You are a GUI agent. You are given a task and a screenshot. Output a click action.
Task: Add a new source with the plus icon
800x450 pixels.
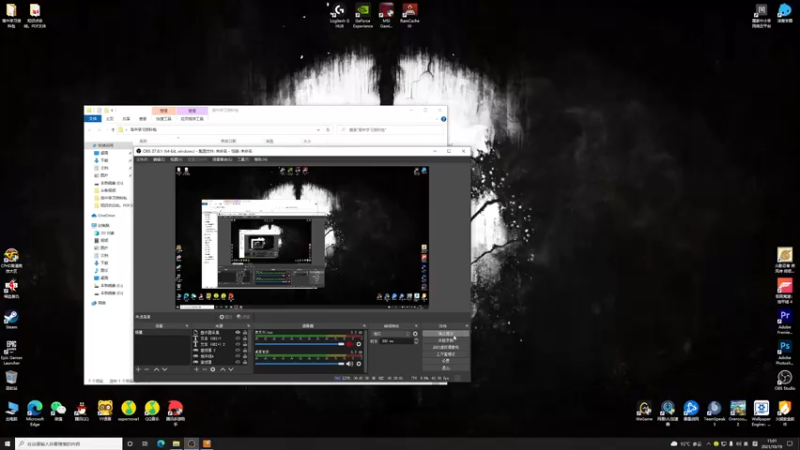tap(196, 369)
